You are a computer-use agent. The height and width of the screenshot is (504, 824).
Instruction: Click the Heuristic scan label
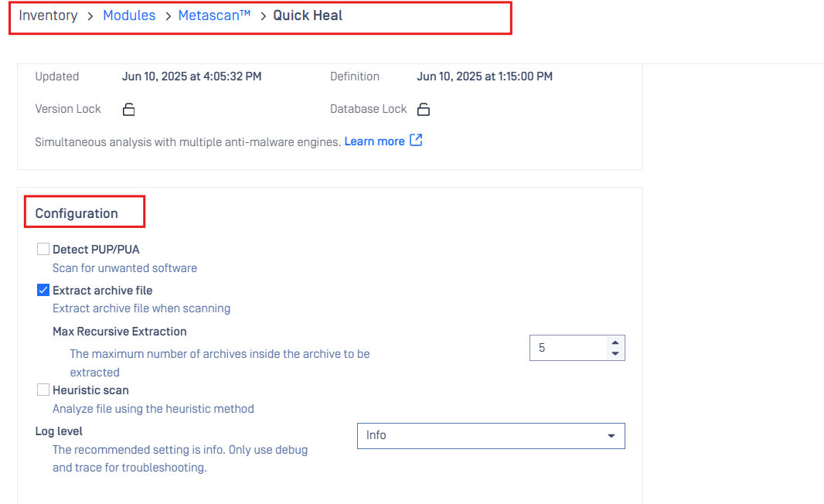pyautogui.click(x=90, y=390)
